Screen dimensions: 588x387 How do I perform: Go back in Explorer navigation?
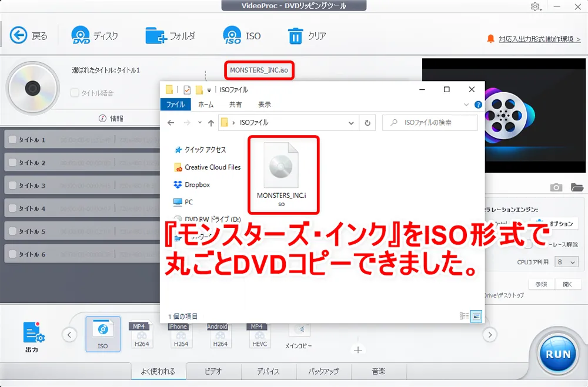171,123
